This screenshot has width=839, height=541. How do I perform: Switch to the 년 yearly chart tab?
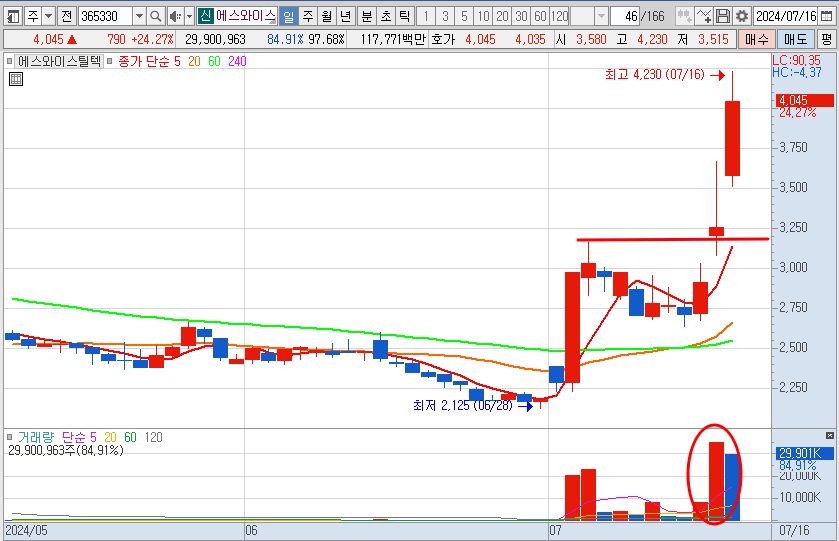point(345,17)
